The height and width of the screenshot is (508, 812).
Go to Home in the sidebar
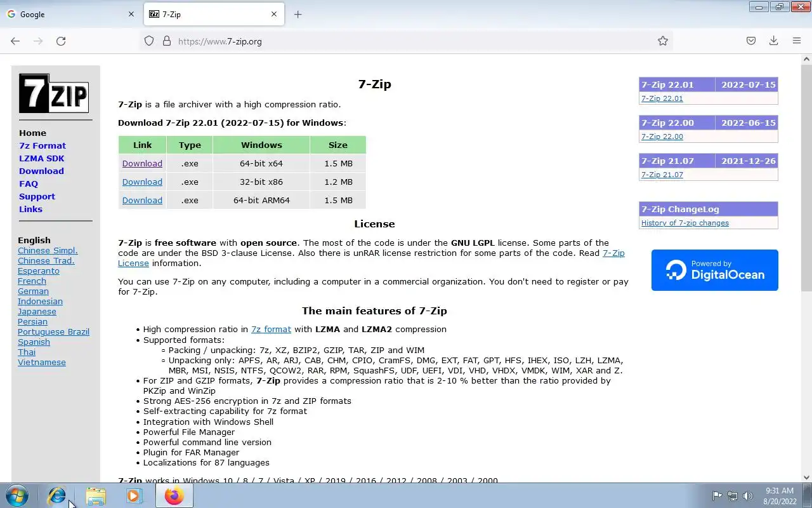pos(32,133)
